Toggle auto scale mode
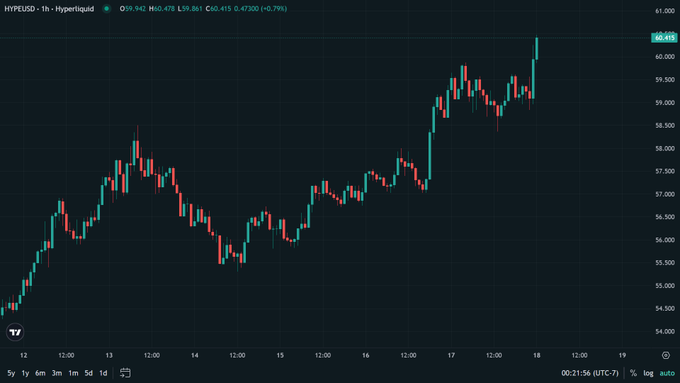Screen dimensions: 680x383 click(x=667, y=373)
